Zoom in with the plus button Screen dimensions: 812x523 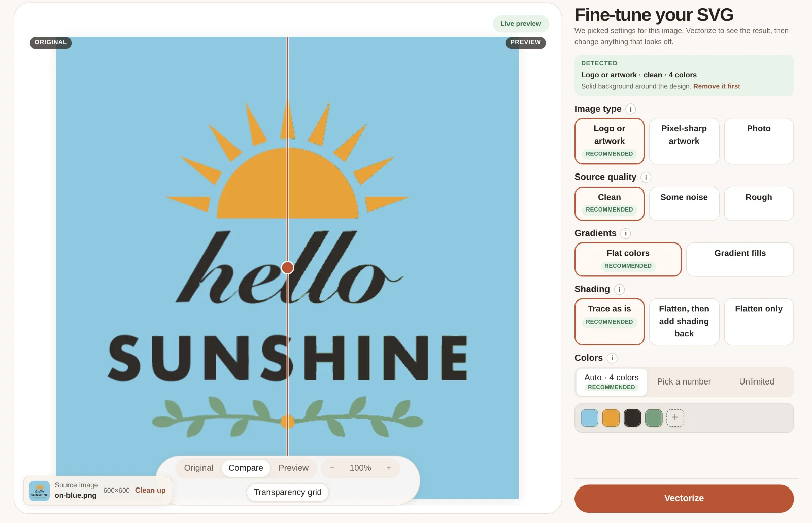(389, 468)
